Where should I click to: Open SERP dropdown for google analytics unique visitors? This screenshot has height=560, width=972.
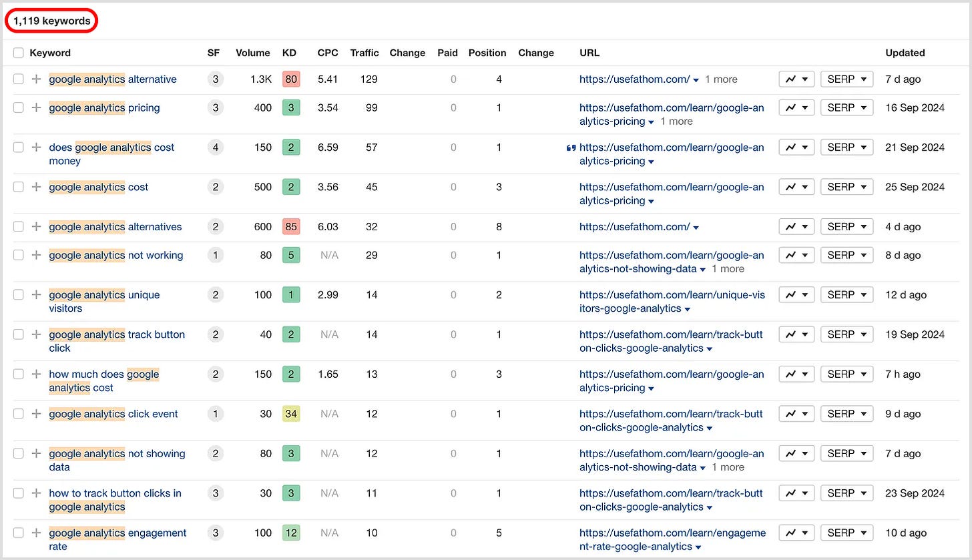coord(846,294)
